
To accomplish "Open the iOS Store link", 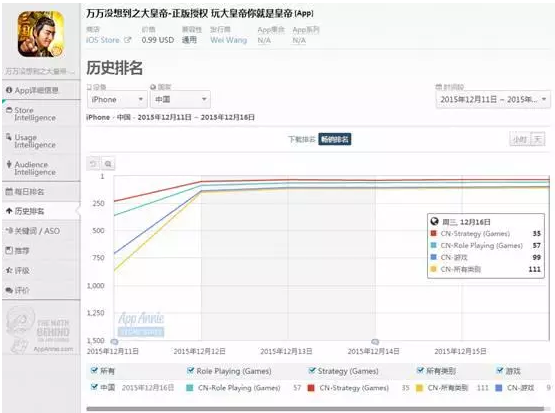I will [x=103, y=40].
